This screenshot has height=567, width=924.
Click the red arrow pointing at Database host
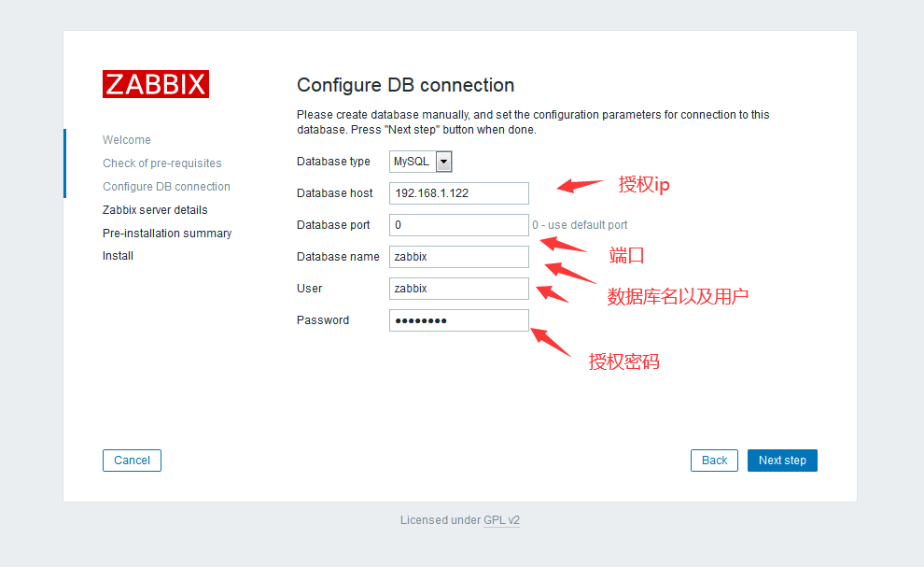pyautogui.click(x=580, y=186)
